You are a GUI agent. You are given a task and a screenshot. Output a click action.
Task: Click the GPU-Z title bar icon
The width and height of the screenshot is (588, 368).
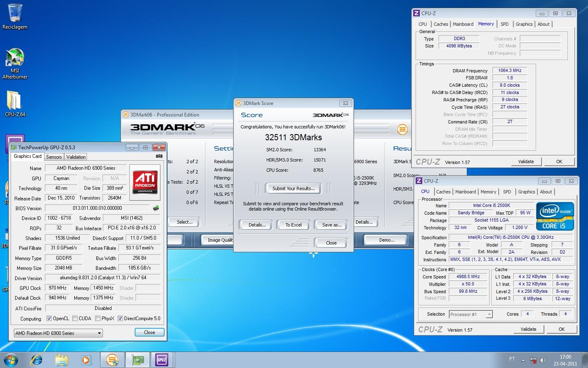pos(14,147)
